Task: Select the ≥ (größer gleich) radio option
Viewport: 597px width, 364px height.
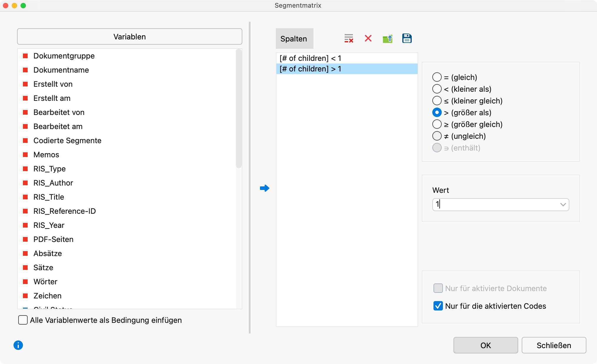Action: pyautogui.click(x=437, y=124)
